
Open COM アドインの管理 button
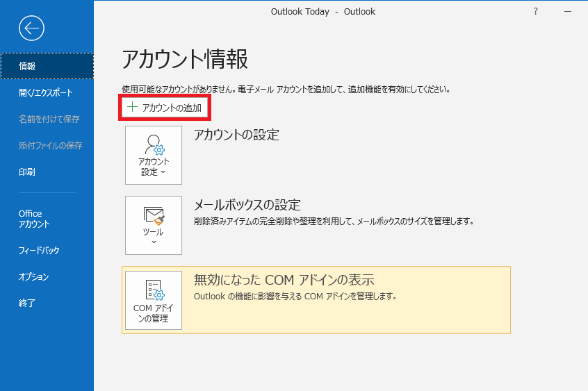154,300
